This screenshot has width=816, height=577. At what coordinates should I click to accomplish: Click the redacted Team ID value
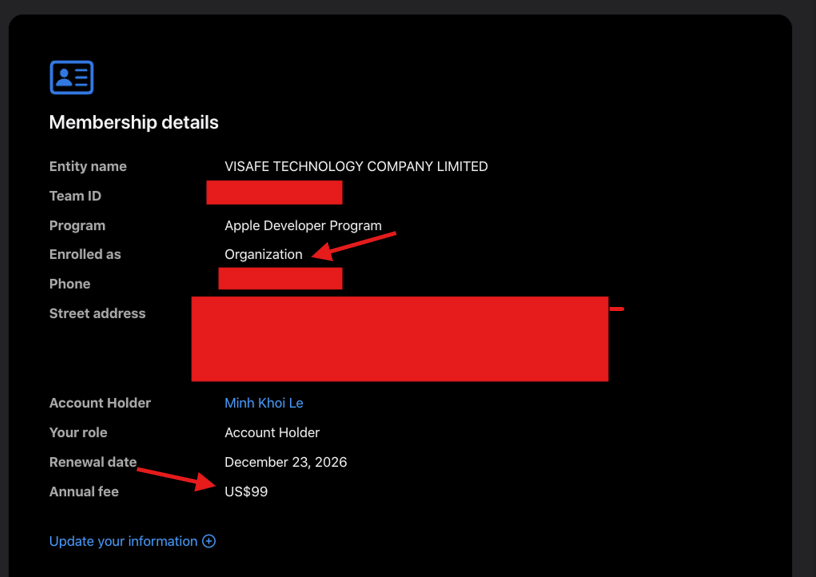(274, 193)
